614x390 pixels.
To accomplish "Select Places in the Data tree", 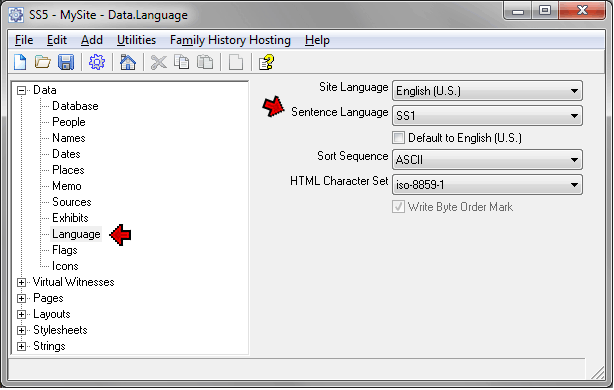I will 68,170.
